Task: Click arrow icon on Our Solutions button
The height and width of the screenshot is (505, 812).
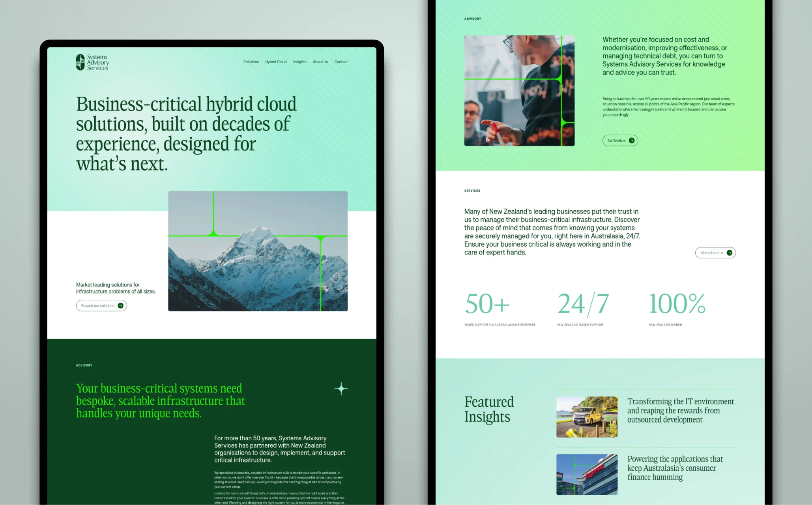Action: [632, 140]
